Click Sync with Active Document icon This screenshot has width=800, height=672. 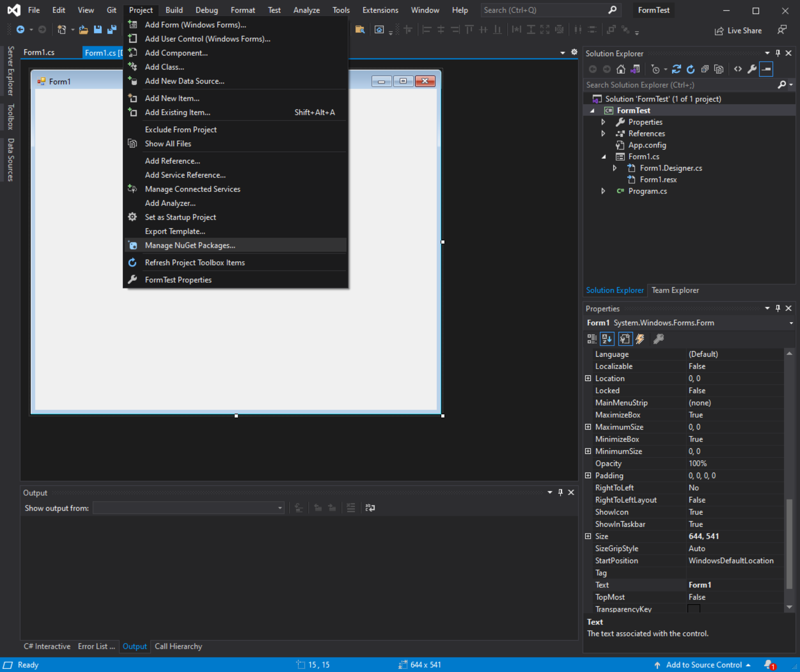tap(676, 69)
